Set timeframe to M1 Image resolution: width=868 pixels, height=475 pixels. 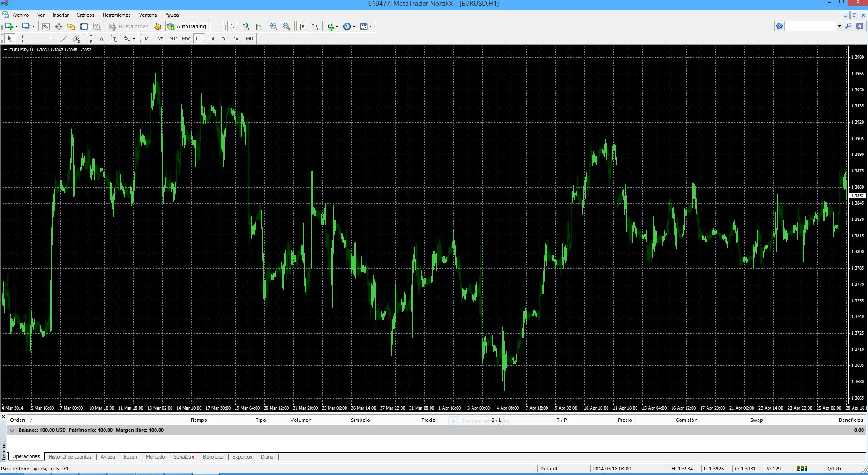(148, 39)
